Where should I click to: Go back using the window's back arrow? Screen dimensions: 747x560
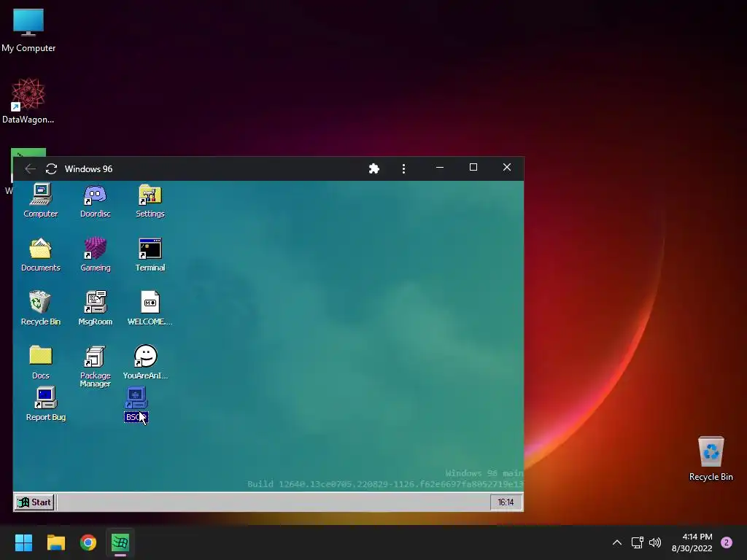click(x=30, y=168)
